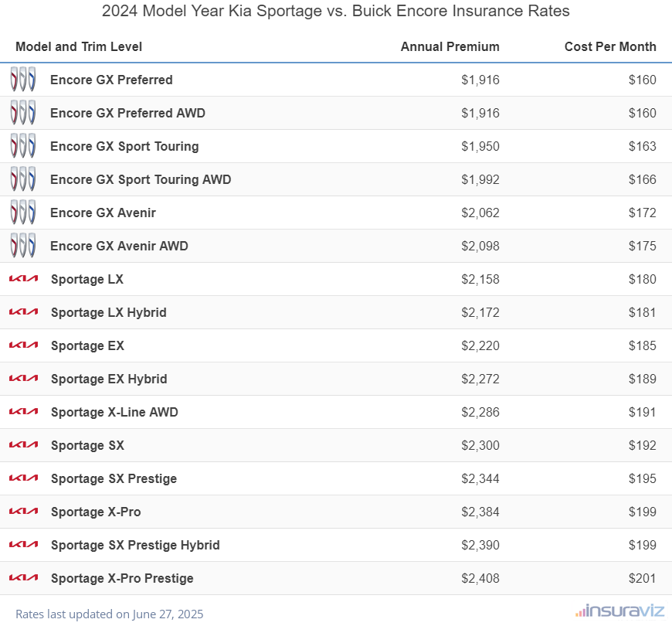Select the Sportage EX trim name
Screen dimensions: 672x626
pos(87,345)
